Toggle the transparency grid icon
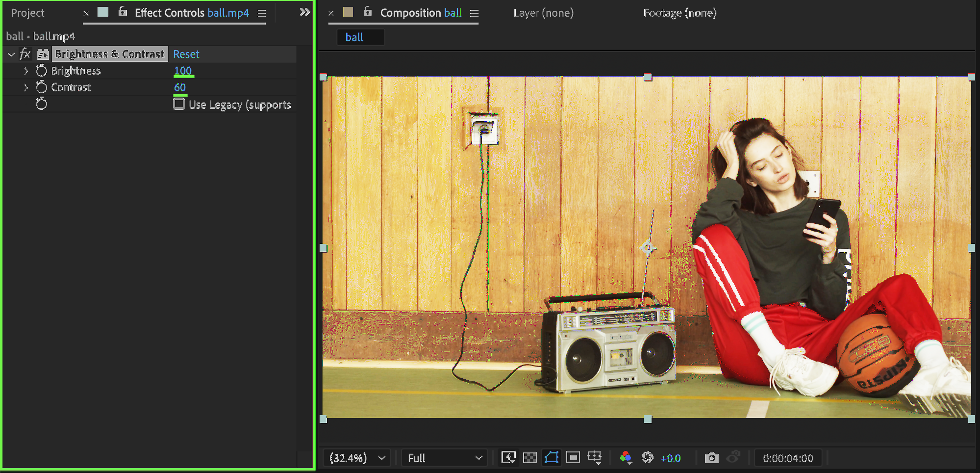Screen dimensions: 980x473 click(x=529, y=458)
